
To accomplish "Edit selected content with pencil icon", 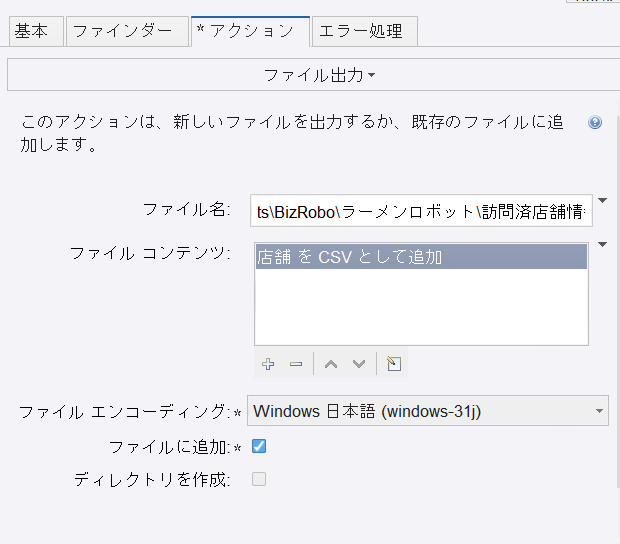I will [394, 364].
